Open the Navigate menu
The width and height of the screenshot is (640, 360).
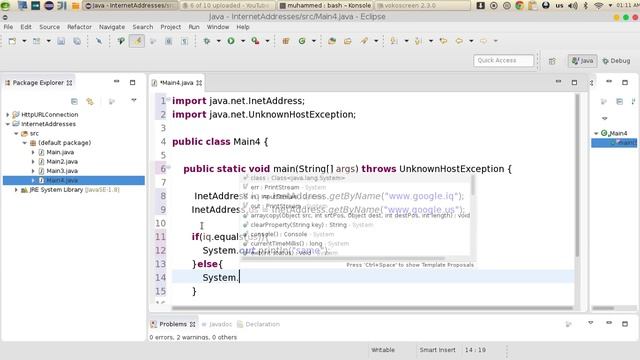[x=112, y=27]
